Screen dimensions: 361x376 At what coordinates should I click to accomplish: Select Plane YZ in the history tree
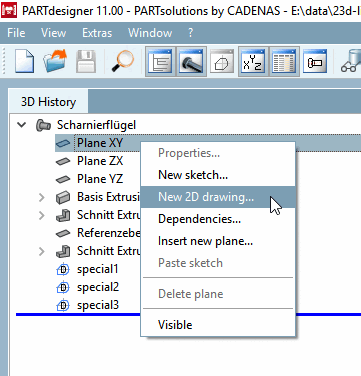point(100,179)
